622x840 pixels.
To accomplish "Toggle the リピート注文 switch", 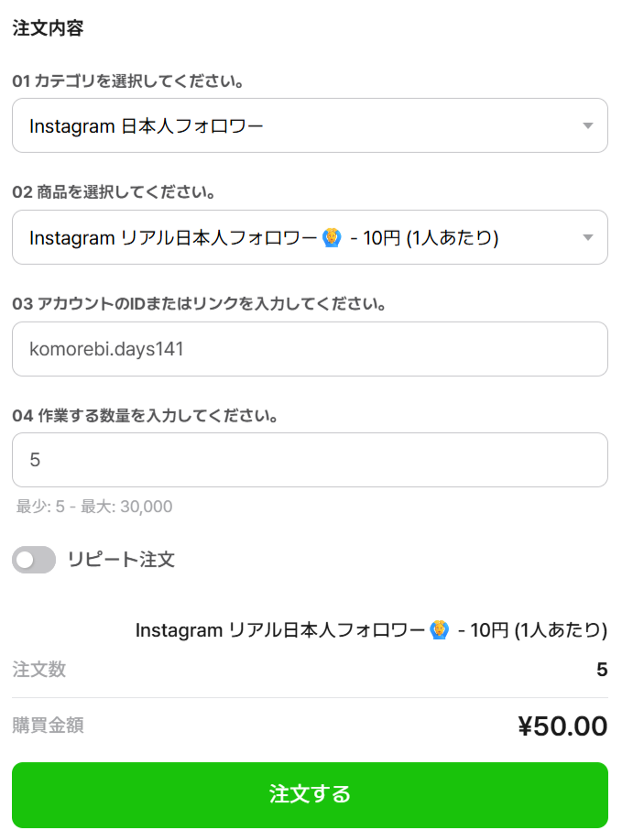I will (34, 559).
